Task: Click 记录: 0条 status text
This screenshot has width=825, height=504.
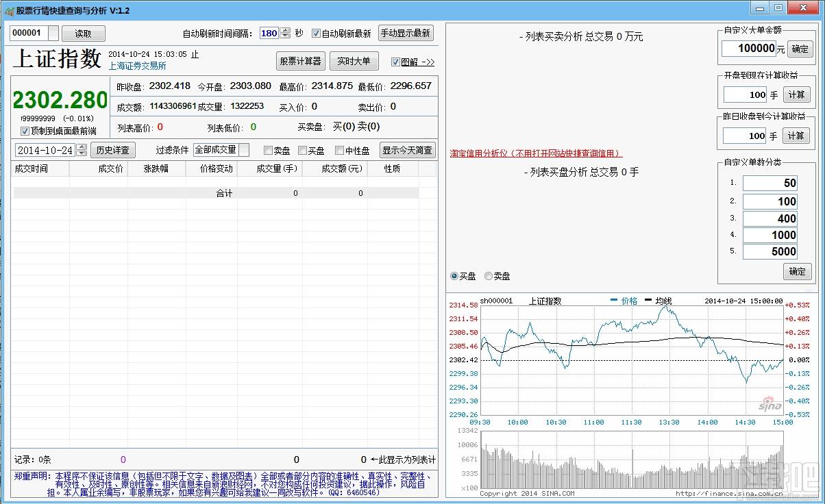Action: [x=33, y=459]
